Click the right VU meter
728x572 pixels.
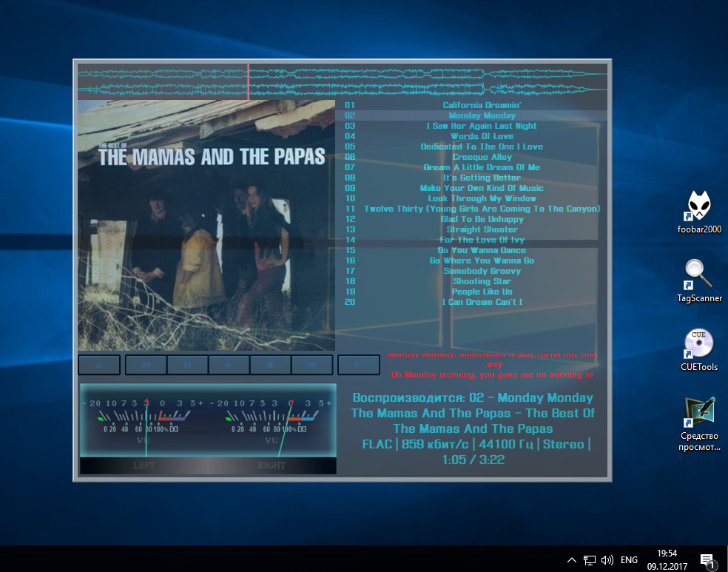[x=272, y=420]
